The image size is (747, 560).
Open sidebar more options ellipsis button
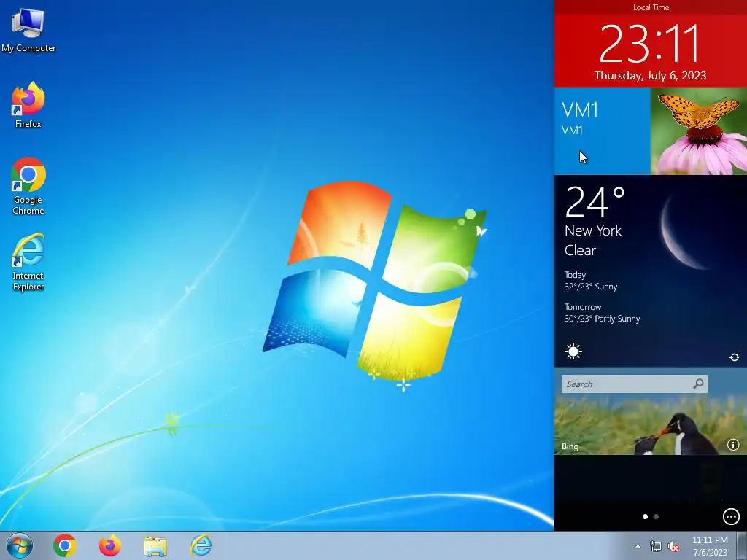coord(731,516)
